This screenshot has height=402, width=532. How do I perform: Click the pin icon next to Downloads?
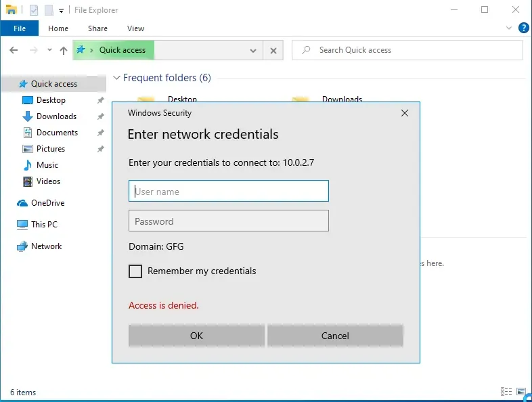100,116
